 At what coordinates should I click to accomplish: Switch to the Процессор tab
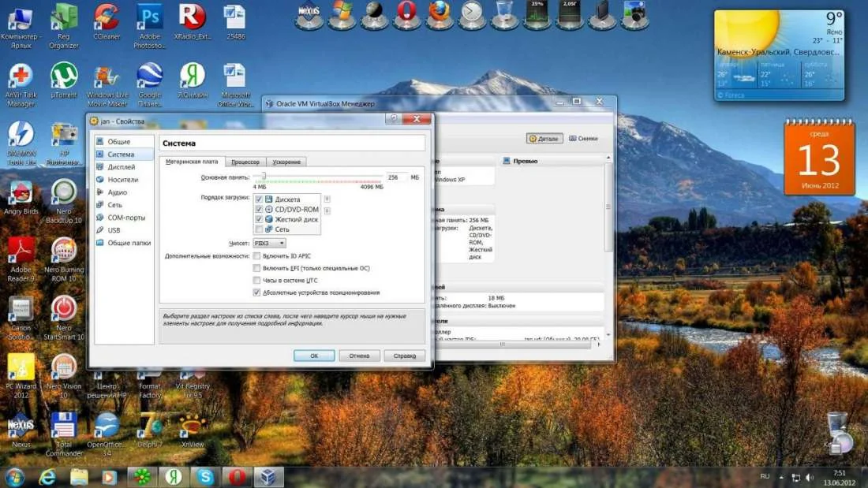point(245,162)
